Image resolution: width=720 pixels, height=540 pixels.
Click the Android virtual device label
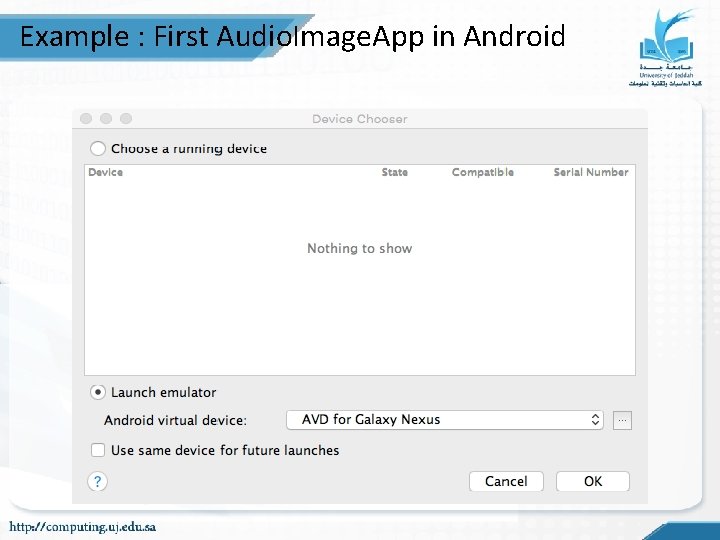175,420
